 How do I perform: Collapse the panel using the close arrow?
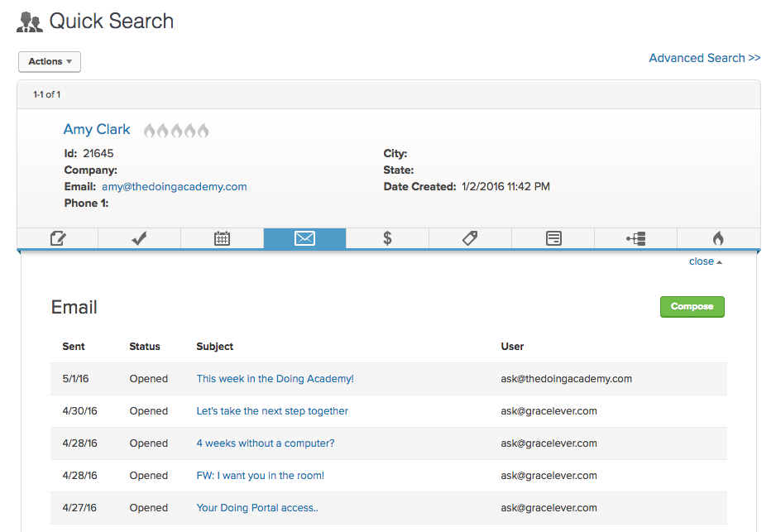(x=705, y=261)
